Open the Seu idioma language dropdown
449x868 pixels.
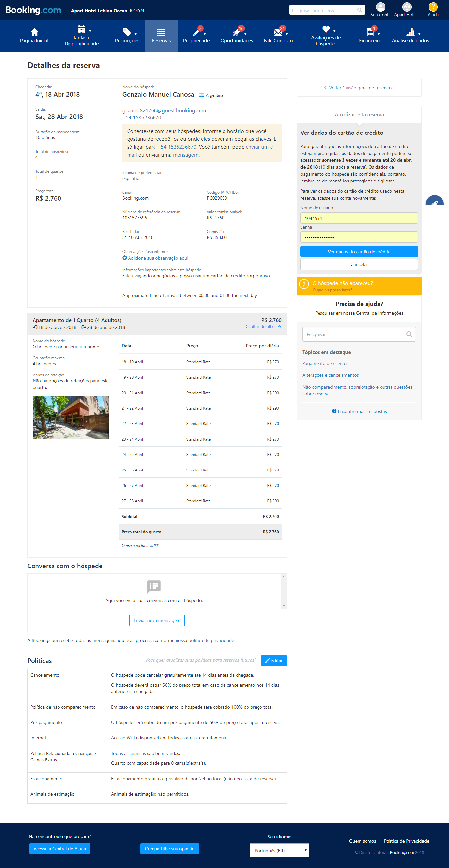[x=279, y=850]
